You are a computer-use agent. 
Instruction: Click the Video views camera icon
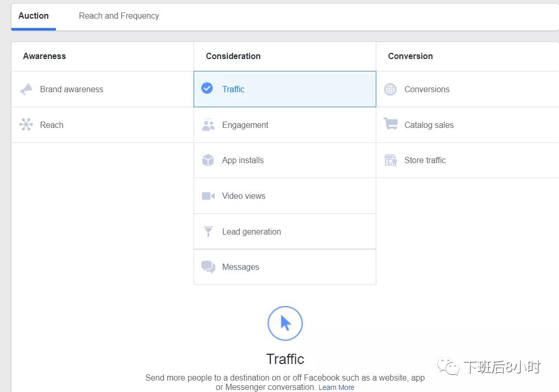(208, 196)
